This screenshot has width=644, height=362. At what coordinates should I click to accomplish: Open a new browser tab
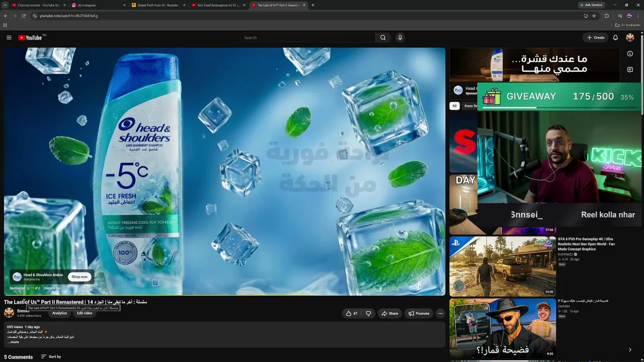click(x=313, y=5)
